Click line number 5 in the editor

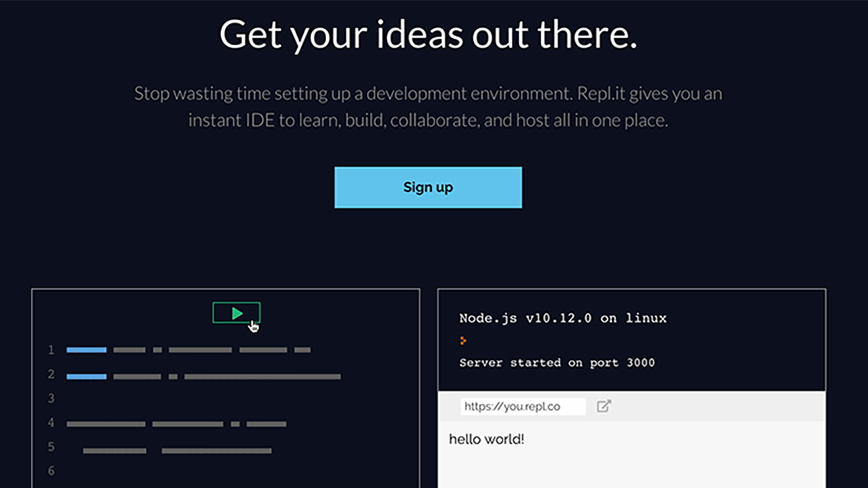tap(51, 447)
